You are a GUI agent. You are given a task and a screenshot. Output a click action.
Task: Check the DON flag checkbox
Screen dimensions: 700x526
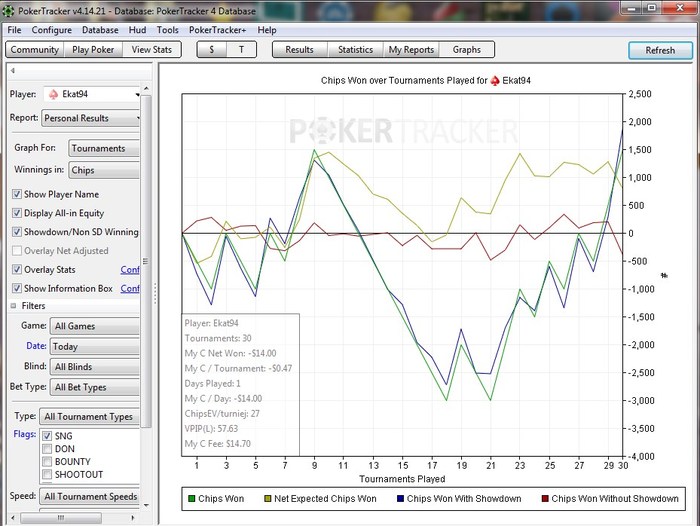(x=47, y=449)
